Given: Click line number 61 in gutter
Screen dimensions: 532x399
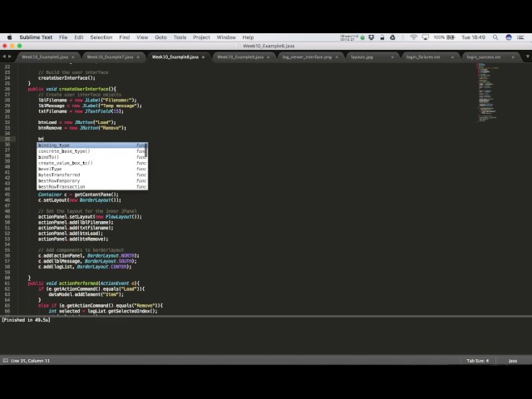Looking at the screenshot, I should click(7, 283).
